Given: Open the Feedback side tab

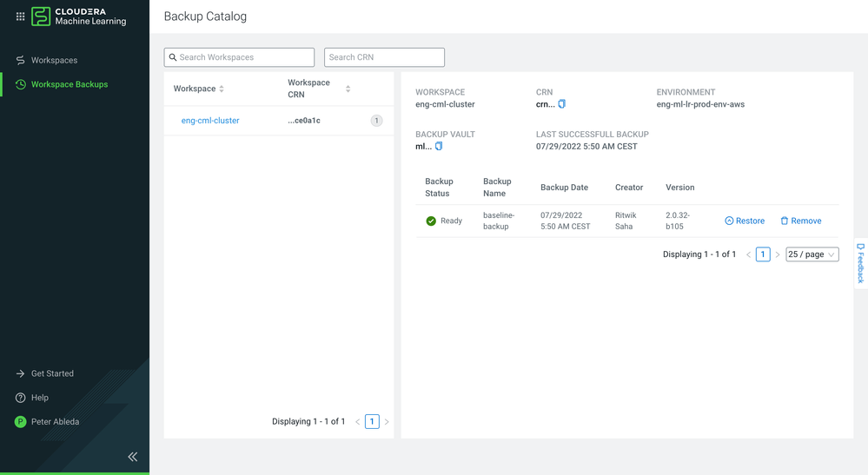Looking at the screenshot, I should click(x=860, y=262).
